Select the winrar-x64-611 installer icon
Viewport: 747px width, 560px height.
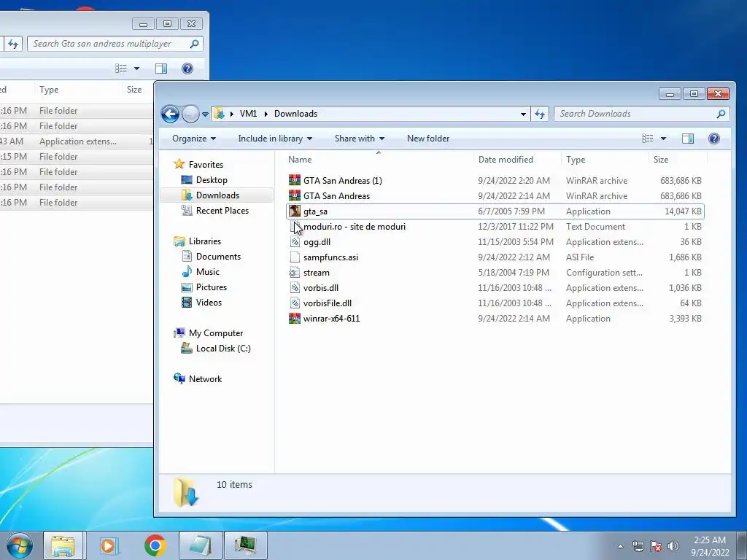coord(295,318)
